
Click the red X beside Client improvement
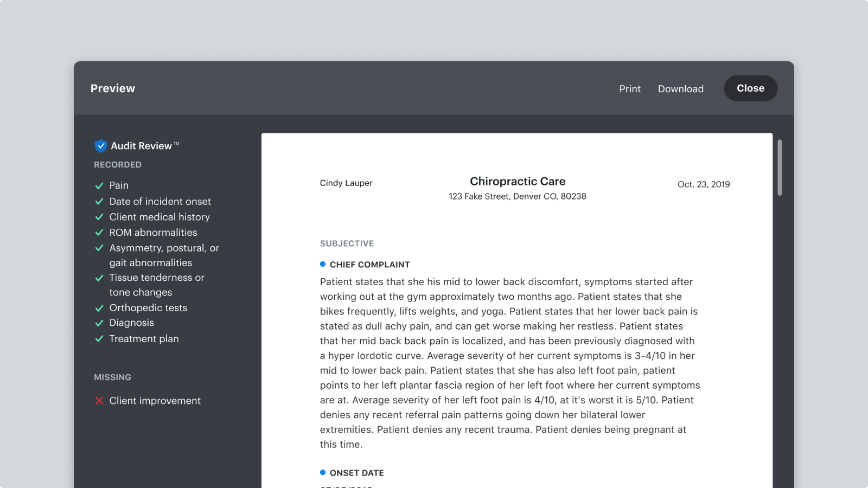[x=99, y=401]
